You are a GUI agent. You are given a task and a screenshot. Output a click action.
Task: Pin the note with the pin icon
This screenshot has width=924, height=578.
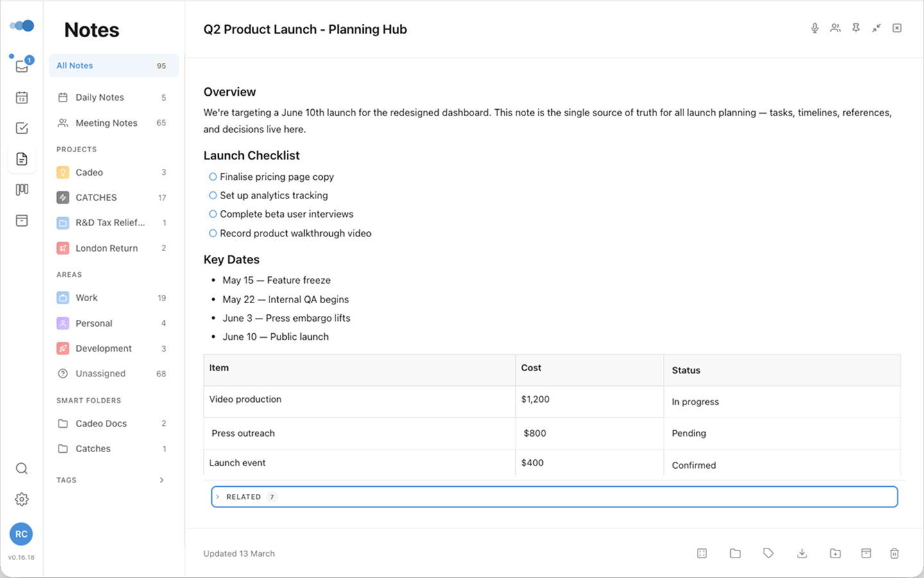(x=855, y=28)
